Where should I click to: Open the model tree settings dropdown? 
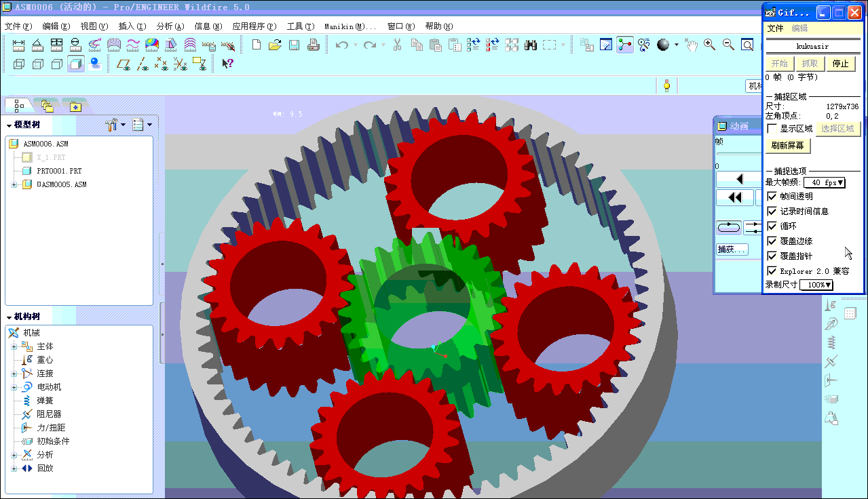(x=116, y=125)
